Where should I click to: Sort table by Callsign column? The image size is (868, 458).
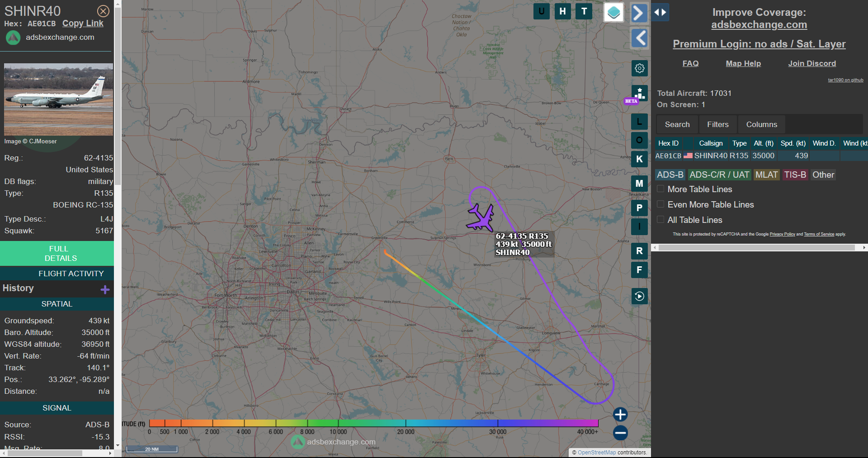(711, 143)
